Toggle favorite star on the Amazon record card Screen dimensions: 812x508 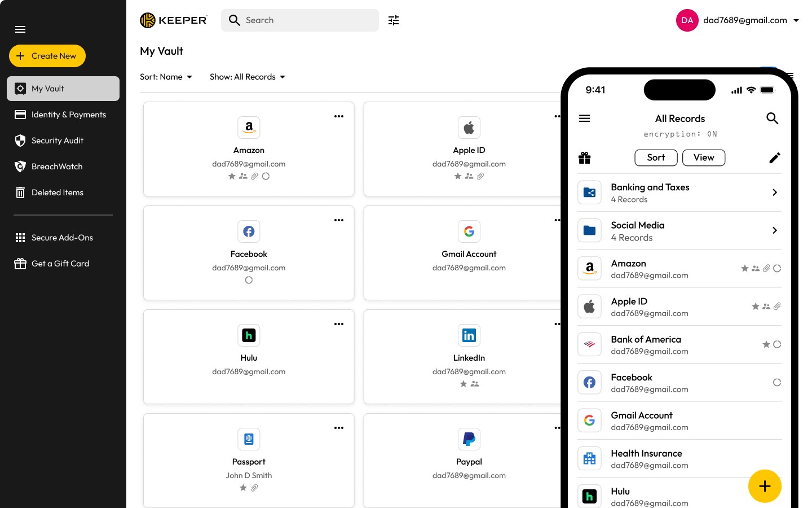[232, 176]
